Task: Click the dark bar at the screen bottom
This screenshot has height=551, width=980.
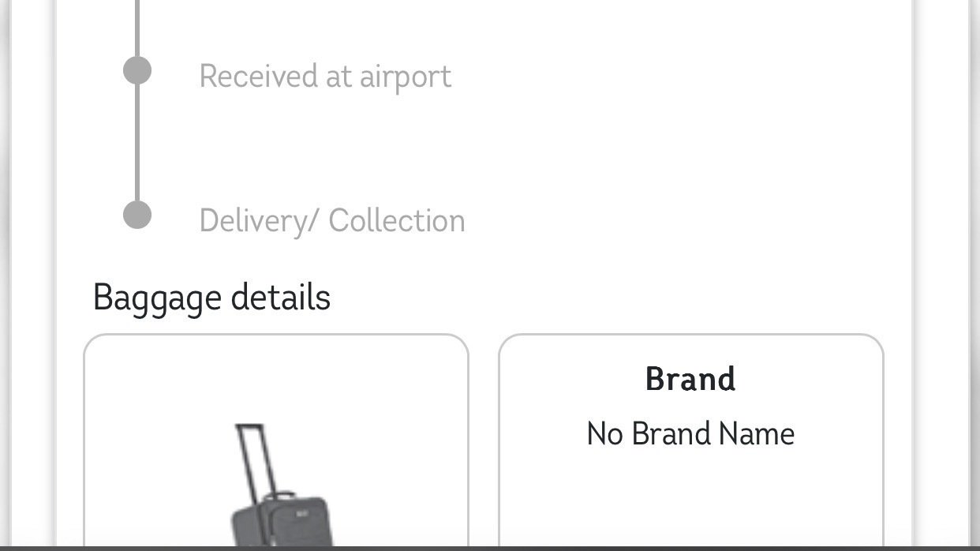Action: 490,547
